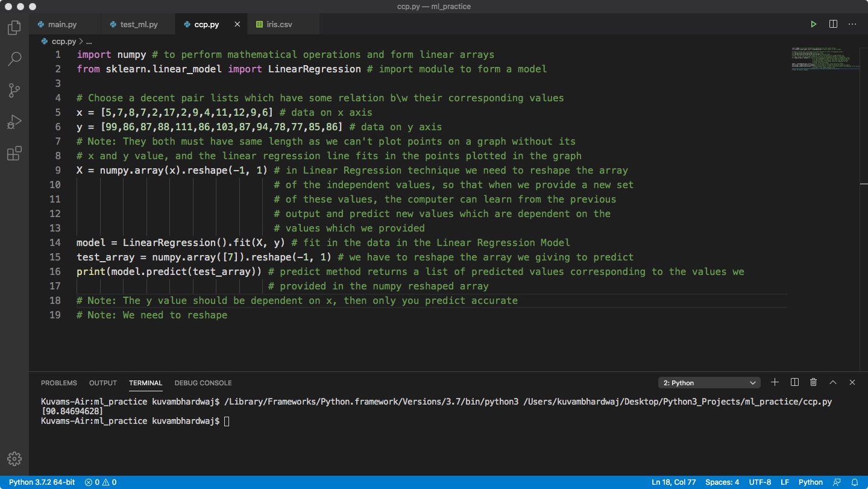Click the breadcrumb ellipsis after ccp.py
This screenshot has height=489, width=868.
(x=89, y=42)
